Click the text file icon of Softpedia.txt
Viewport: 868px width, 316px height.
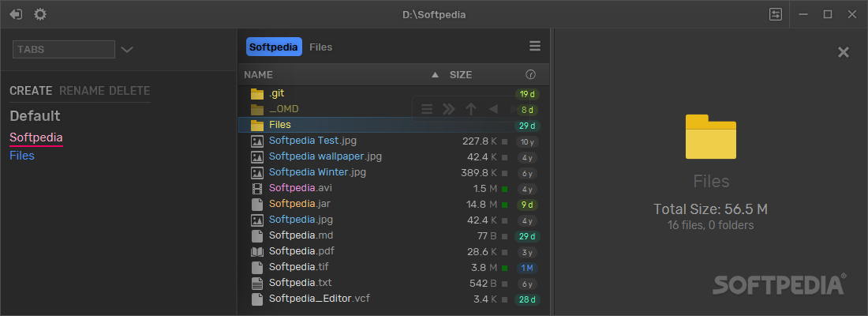(x=257, y=284)
